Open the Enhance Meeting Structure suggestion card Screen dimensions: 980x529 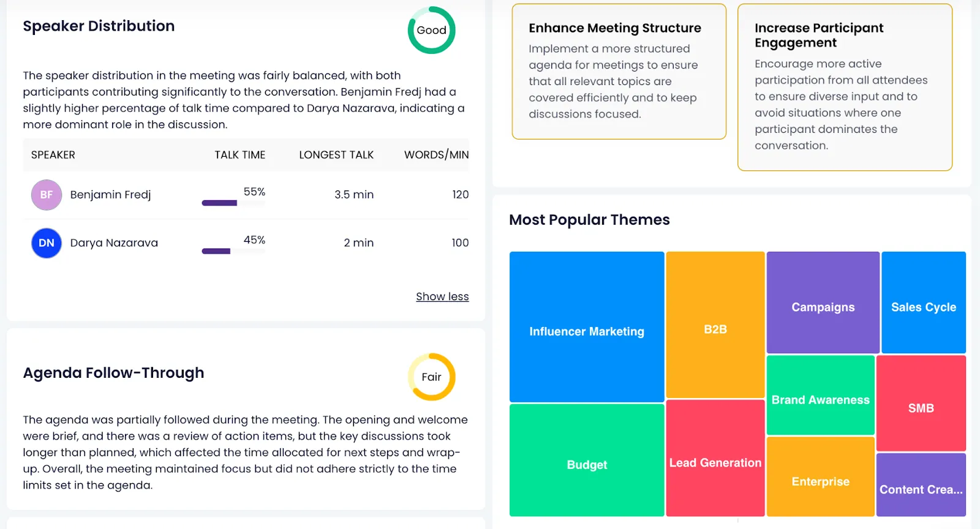click(x=619, y=72)
